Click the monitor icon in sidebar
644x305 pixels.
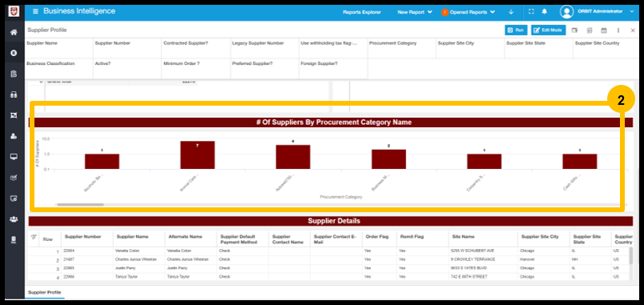coord(14,157)
